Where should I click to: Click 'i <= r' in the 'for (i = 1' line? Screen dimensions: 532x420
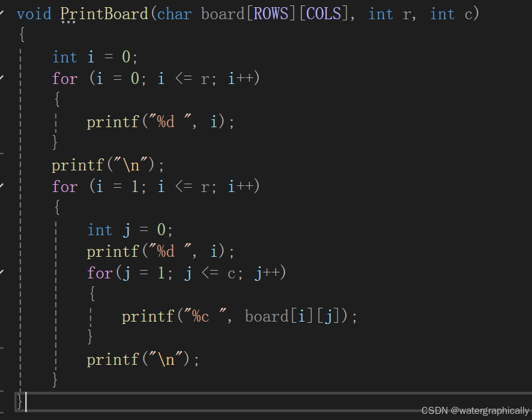click(x=183, y=187)
